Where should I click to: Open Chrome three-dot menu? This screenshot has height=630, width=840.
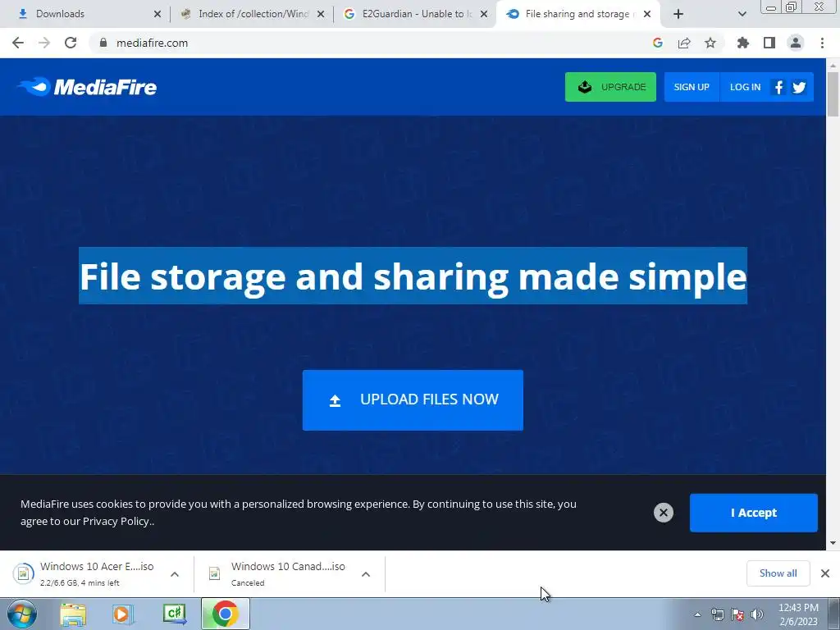click(822, 43)
